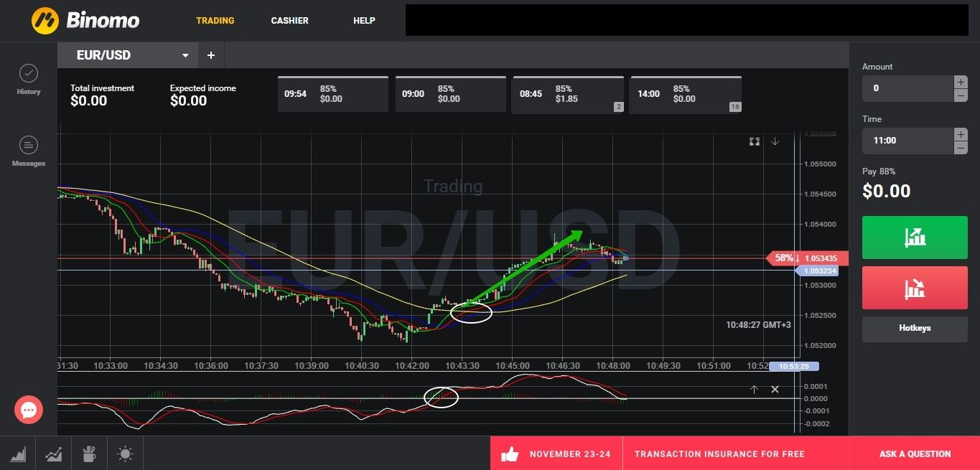
Task: Click the badge 2 on the 08:45 trade card
Action: pyautogui.click(x=618, y=107)
